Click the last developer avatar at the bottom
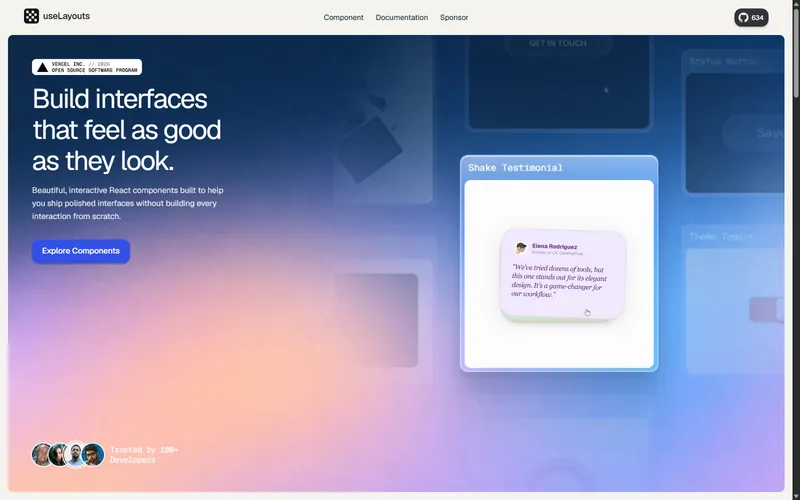This screenshot has width=800, height=500. (93, 455)
